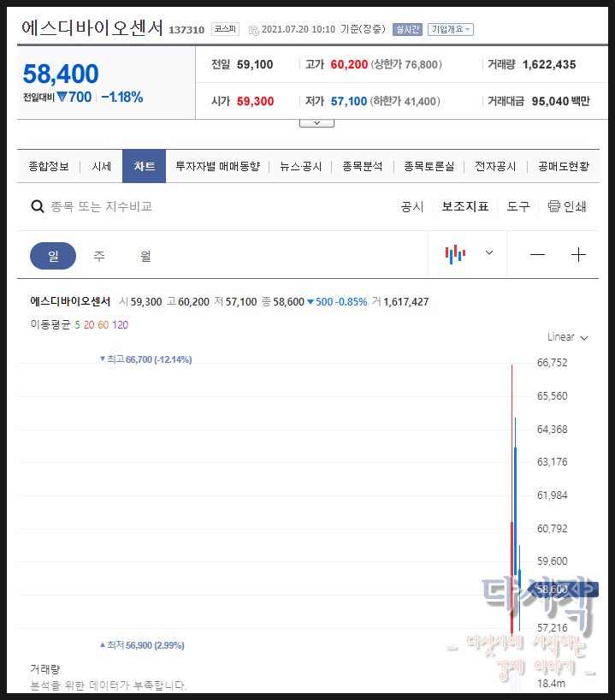Toggle the 20-day moving average

point(89,325)
